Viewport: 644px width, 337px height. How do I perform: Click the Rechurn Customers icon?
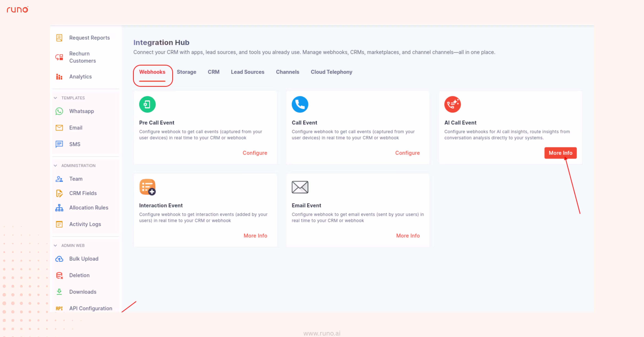pos(59,57)
